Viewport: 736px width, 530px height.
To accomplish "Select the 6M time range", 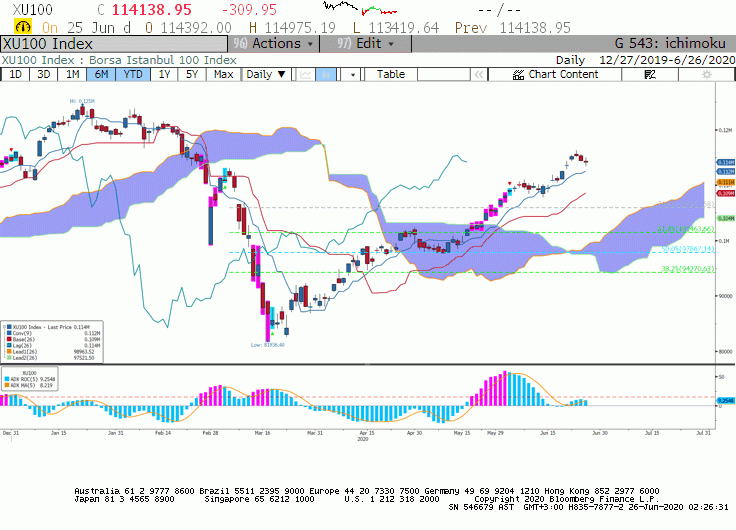I will (x=101, y=75).
